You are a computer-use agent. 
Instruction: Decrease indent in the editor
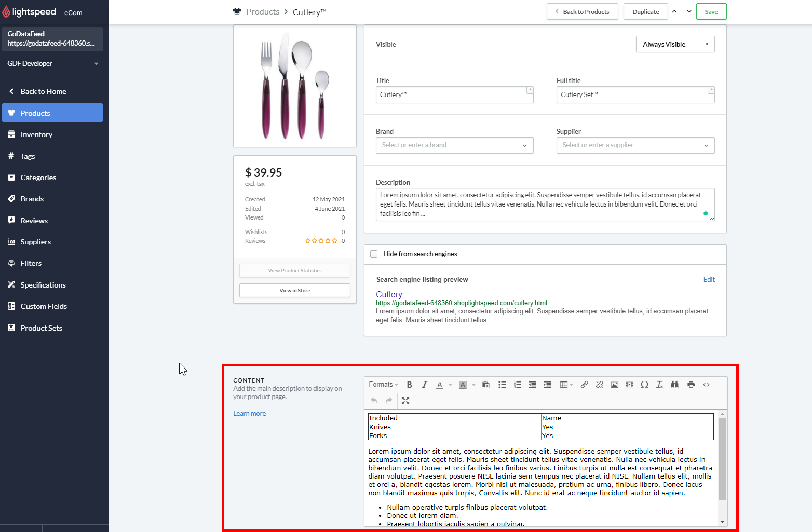(x=532, y=385)
